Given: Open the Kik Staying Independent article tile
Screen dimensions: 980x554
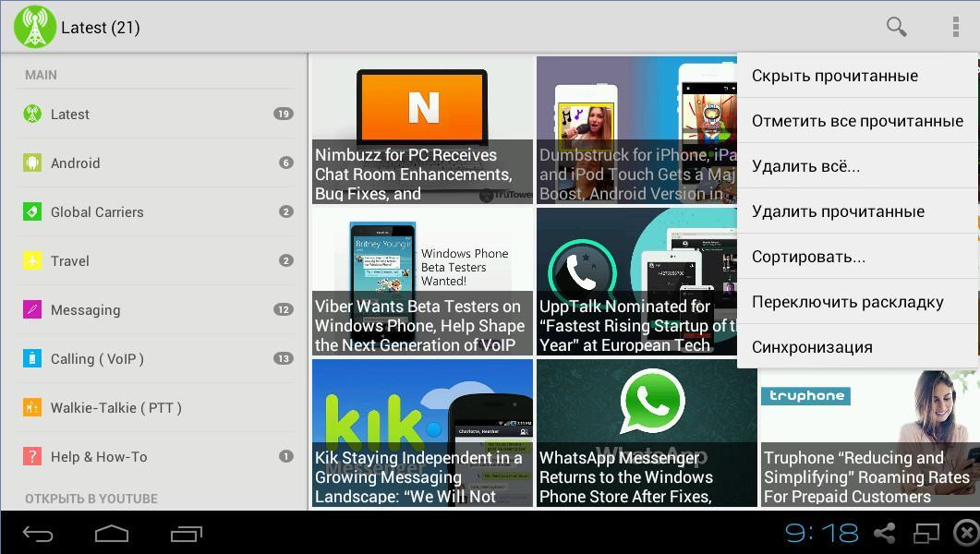Looking at the screenshot, I should coord(422,433).
